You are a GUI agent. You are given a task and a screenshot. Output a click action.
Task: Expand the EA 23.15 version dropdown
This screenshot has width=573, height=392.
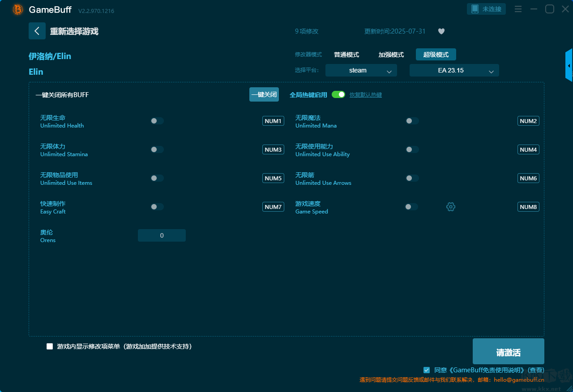454,70
